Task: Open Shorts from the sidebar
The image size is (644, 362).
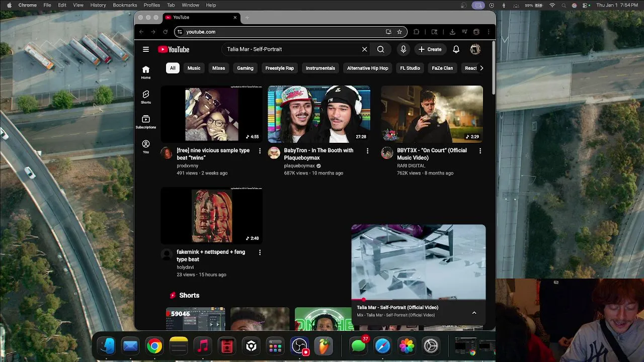Action: pos(146,97)
